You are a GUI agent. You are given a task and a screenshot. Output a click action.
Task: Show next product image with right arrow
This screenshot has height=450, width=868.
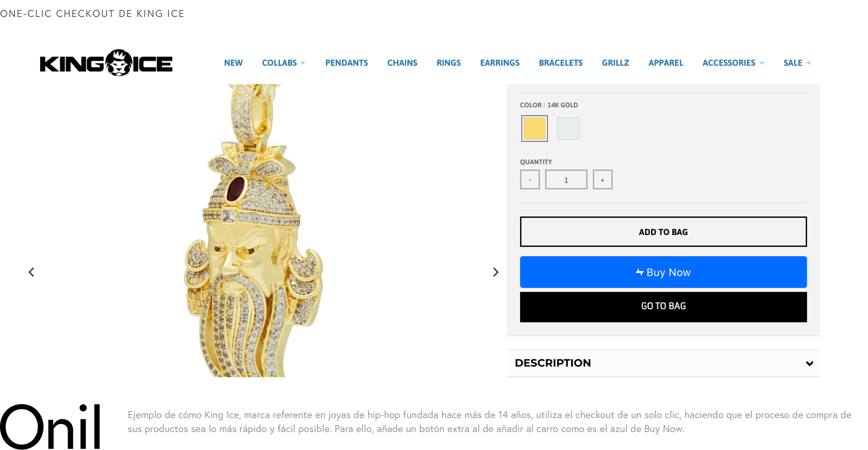495,272
